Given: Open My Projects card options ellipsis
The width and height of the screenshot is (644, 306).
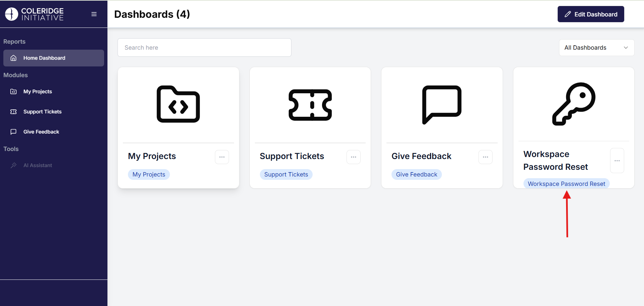Looking at the screenshot, I should [x=222, y=157].
